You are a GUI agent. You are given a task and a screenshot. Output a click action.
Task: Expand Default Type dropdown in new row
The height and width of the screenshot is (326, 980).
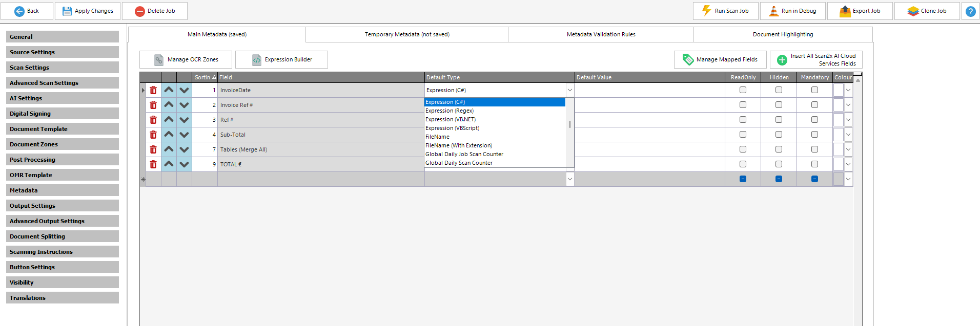pos(569,179)
